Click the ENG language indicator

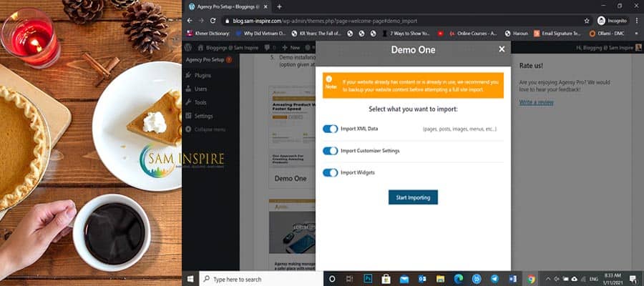pyautogui.click(x=594, y=279)
